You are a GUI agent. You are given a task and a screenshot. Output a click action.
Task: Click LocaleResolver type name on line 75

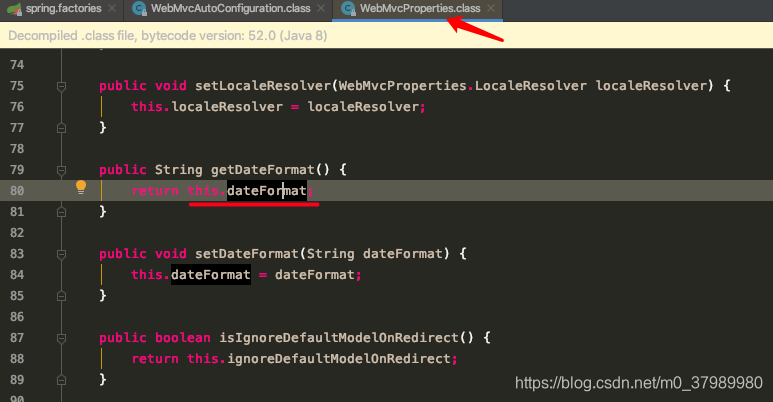click(531, 86)
